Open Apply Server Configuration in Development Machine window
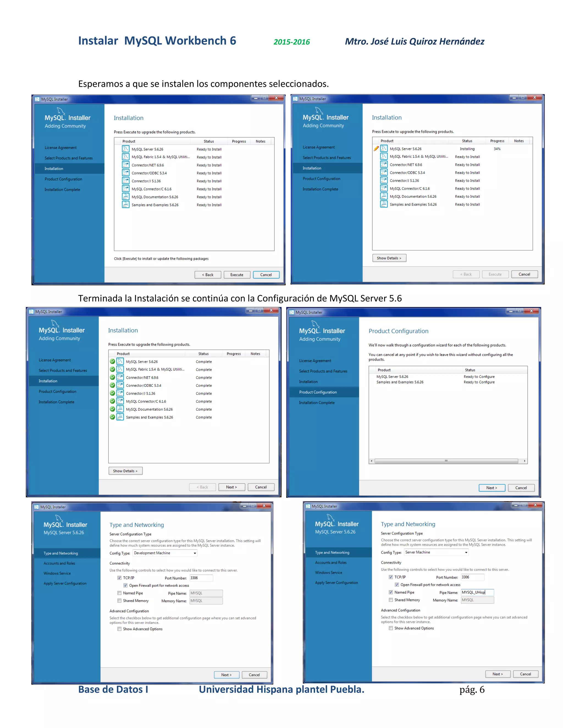Screen dimensions: 563x728 [x=65, y=584]
